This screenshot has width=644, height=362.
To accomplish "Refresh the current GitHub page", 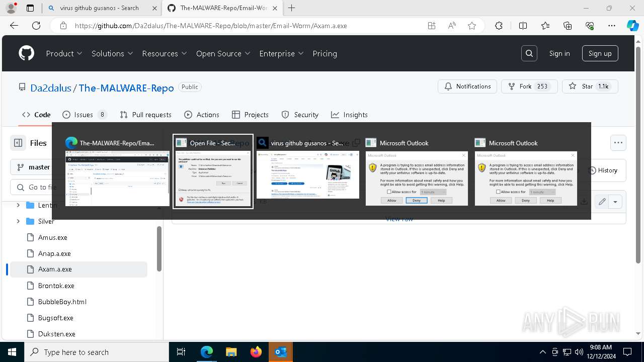I will click(36, 26).
